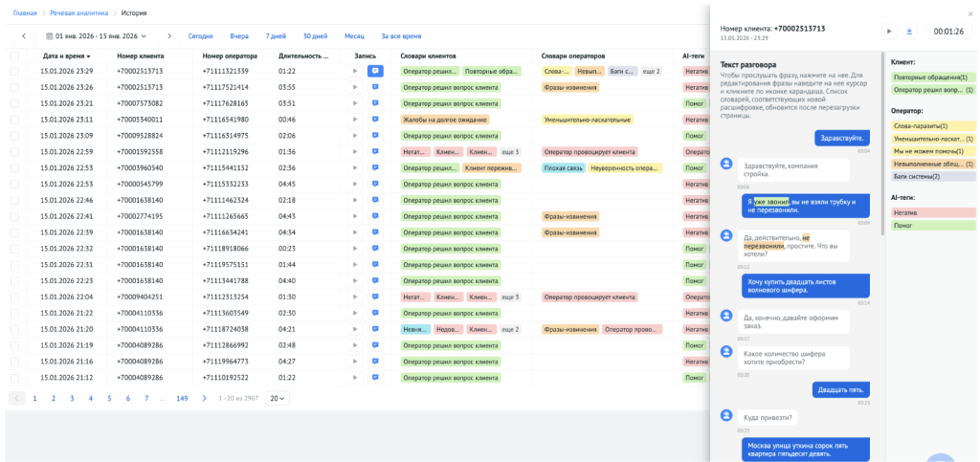Download the call recording

coord(909,32)
